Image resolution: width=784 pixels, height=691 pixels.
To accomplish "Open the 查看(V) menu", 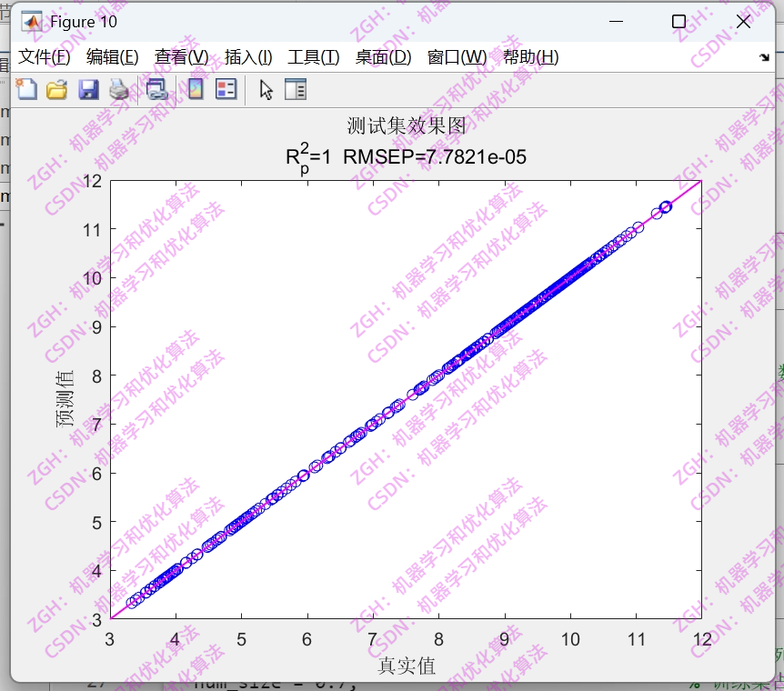I will (x=182, y=57).
